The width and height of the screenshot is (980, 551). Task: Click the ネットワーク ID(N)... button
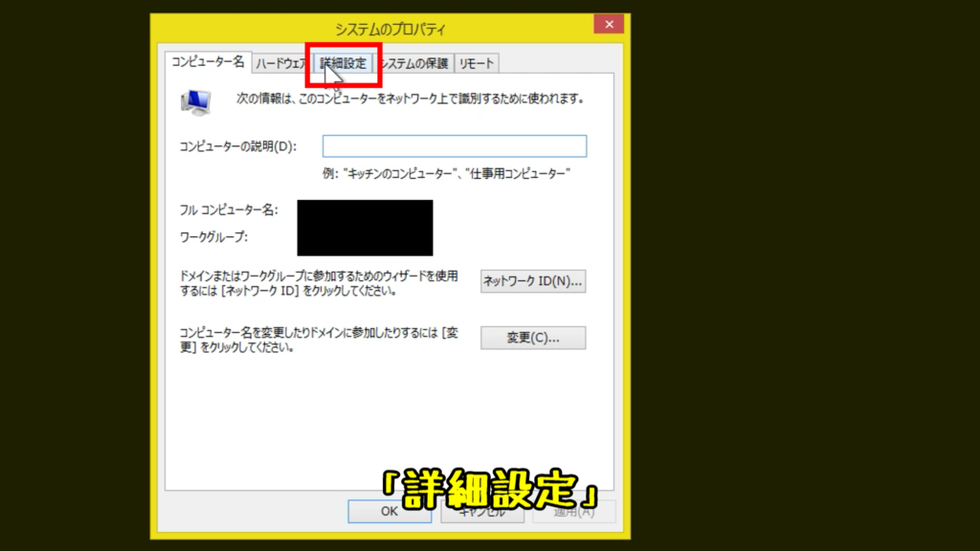coord(534,280)
